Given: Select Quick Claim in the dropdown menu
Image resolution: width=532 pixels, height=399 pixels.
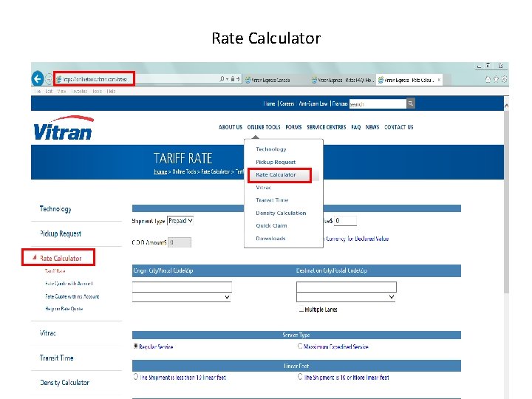Looking at the screenshot, I should coord(271,225).
